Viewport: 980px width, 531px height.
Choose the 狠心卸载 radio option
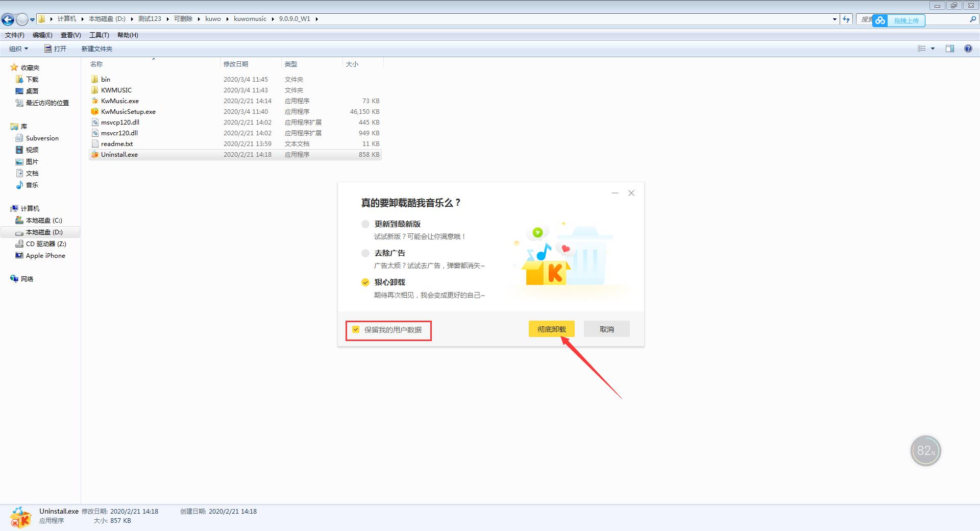tap(365, 282)
